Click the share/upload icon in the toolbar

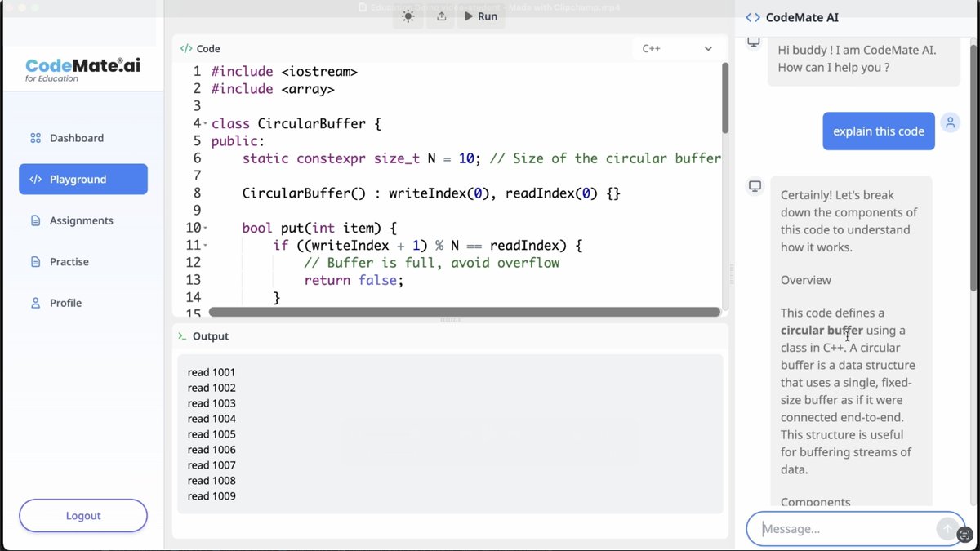point(441,16)
